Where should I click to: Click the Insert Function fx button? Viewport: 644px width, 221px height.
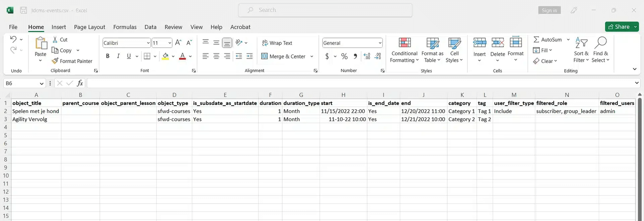pyautogui.click(x=80, y=83)
